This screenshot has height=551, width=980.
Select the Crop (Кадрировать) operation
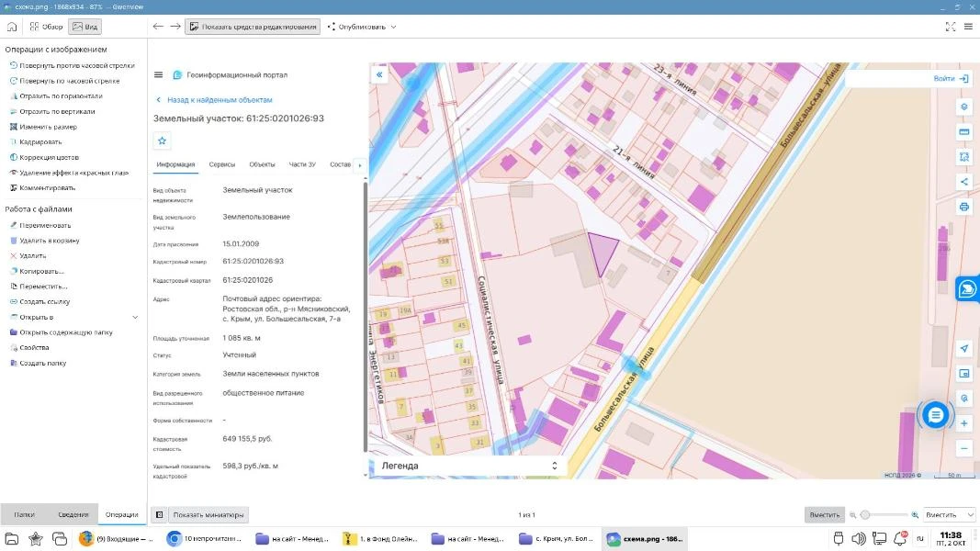36,141
